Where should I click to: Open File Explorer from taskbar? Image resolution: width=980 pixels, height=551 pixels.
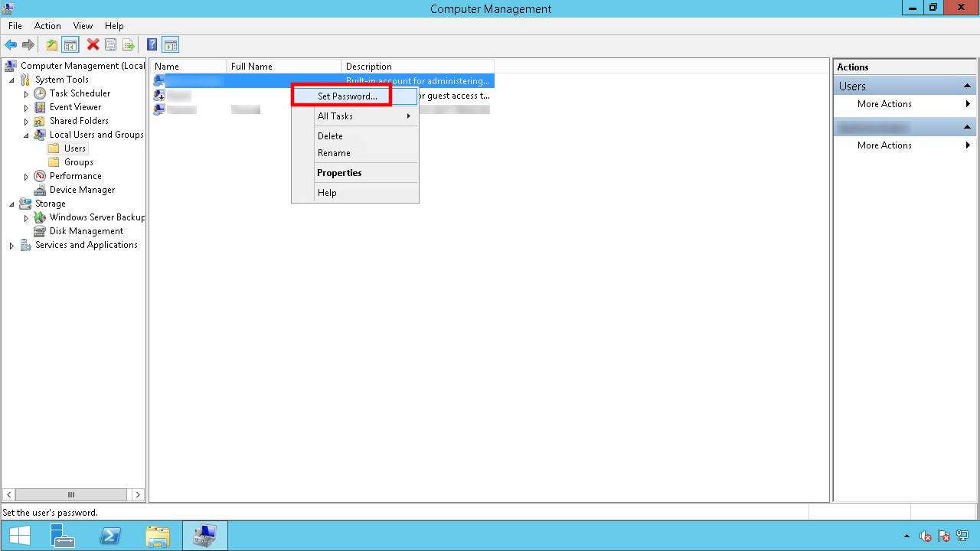157,536
